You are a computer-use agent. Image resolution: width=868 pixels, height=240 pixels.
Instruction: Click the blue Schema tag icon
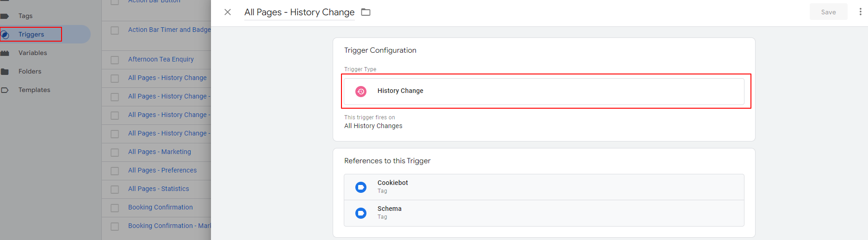tap(361, 213)
